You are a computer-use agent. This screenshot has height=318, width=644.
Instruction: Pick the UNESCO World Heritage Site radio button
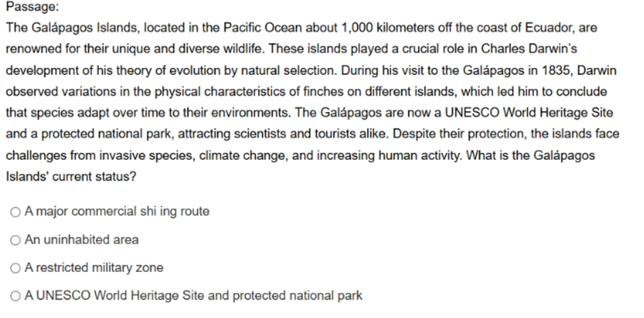coord(15,296)
